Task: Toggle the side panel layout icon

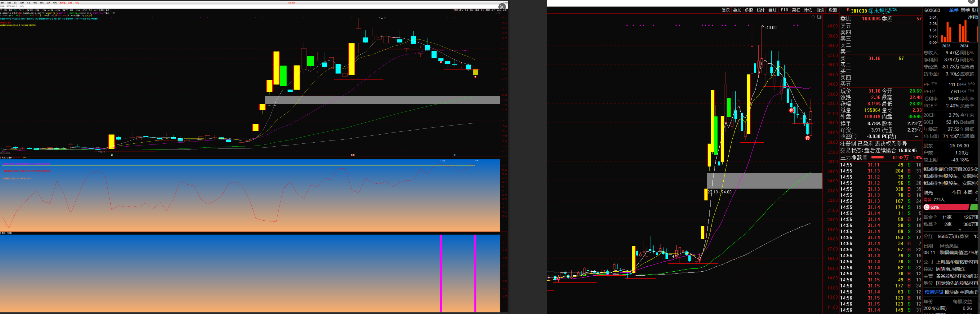Action: [819, 17]
